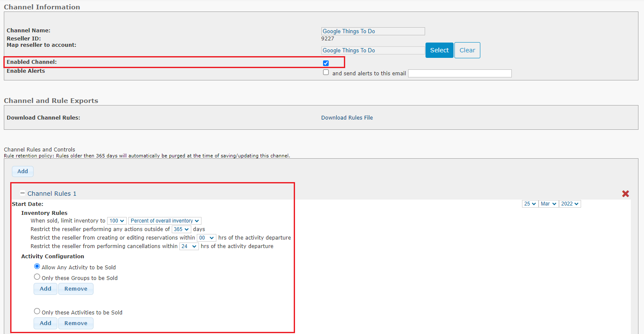Open the 00 hrs reservation restriction dropdown

pos(207,237)
